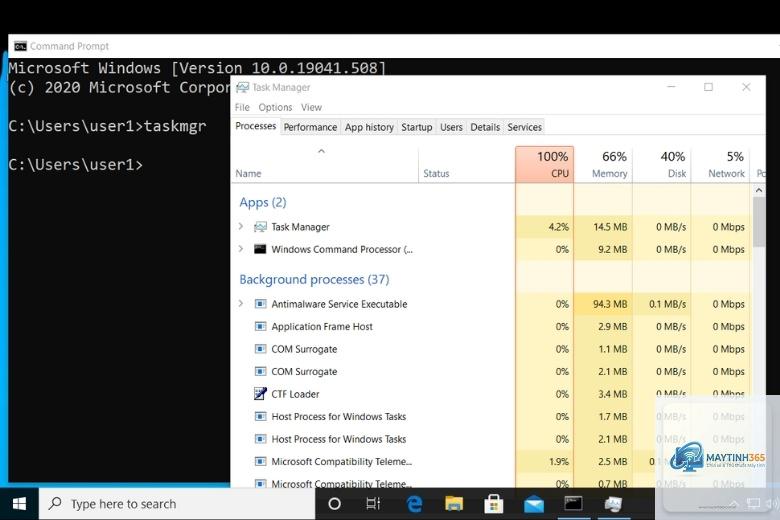Screen dimensions: 780x520
Task: Maximize the Task Manager window
Action: point(708,87)
